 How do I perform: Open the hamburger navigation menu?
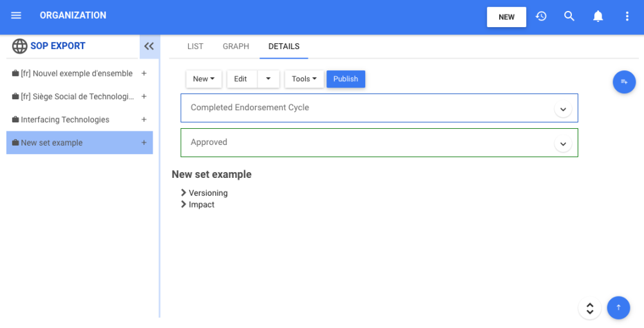point(16,16)
